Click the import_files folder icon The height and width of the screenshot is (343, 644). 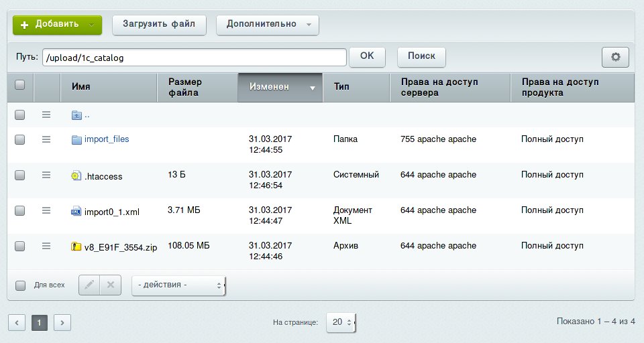pos(76,140)
